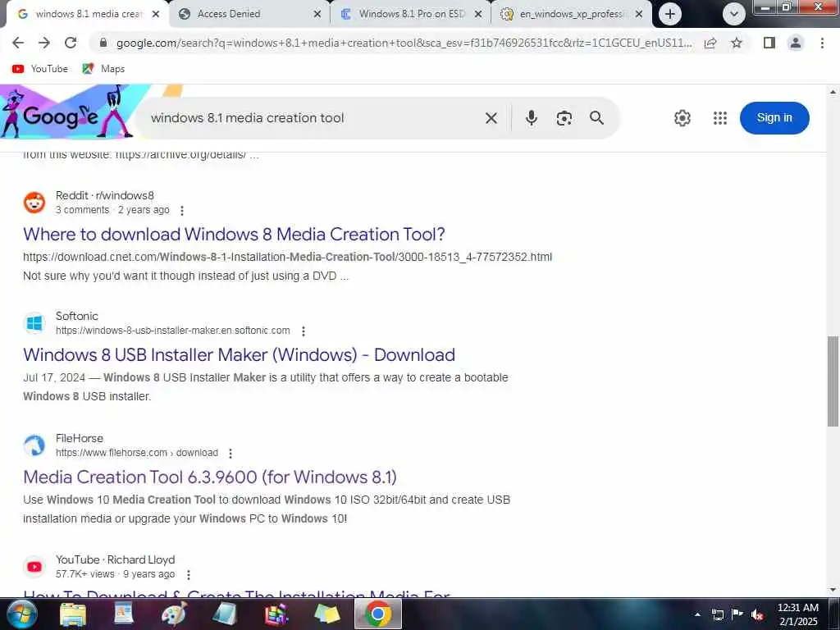Open Sticky Notes taskbar icon
This screenshot has width=840, height=630.
pos(327,614)
